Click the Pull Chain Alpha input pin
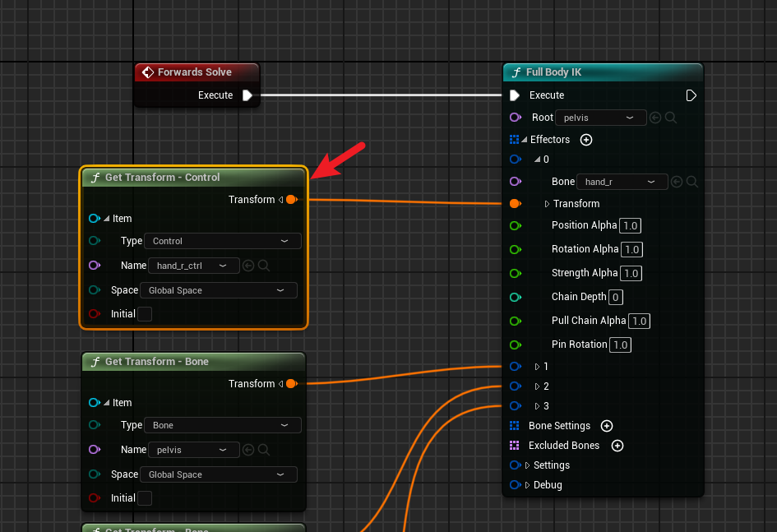Image resolution: width=777 pixels, height=532 pixels. (516, 321)
